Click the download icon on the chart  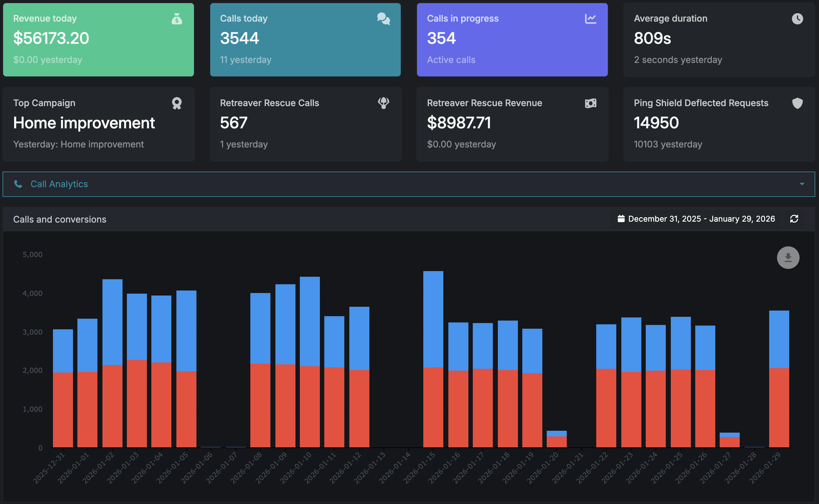788,257
